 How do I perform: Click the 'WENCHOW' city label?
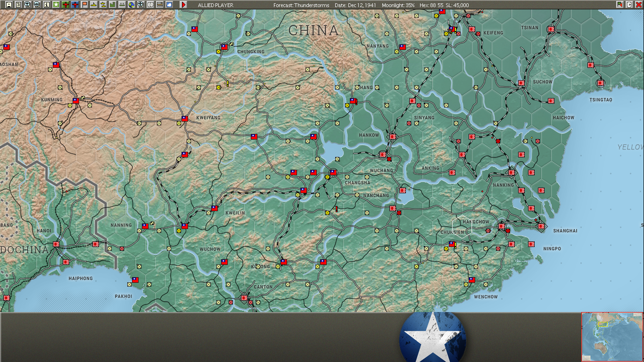(x=486, y=297)
